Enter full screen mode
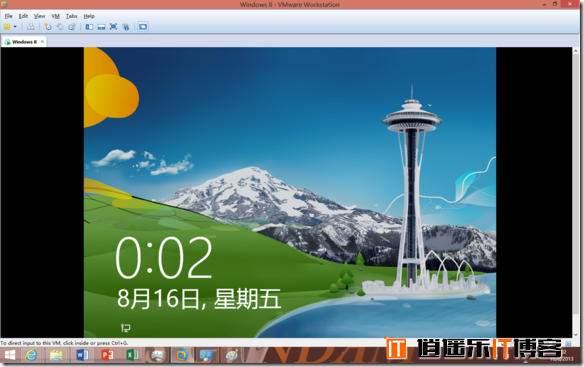The width and height of the screenshot is (584, 367). [x=114, y=27]
